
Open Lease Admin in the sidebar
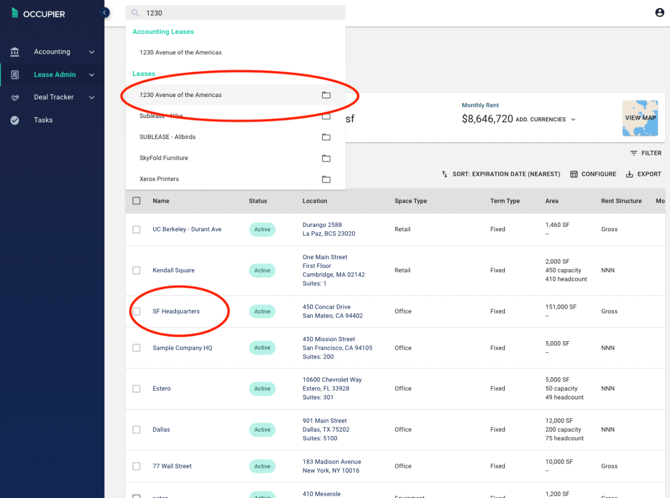[54, 75]
